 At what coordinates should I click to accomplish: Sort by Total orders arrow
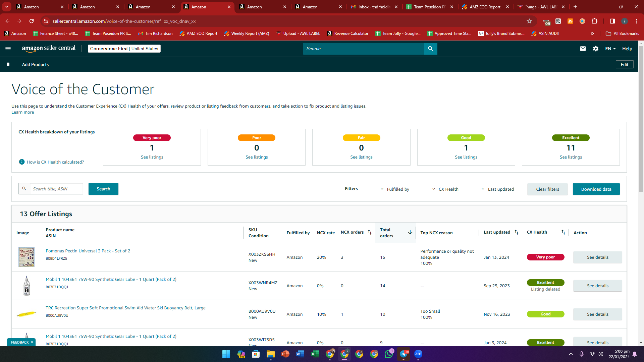tap(410, 232)
